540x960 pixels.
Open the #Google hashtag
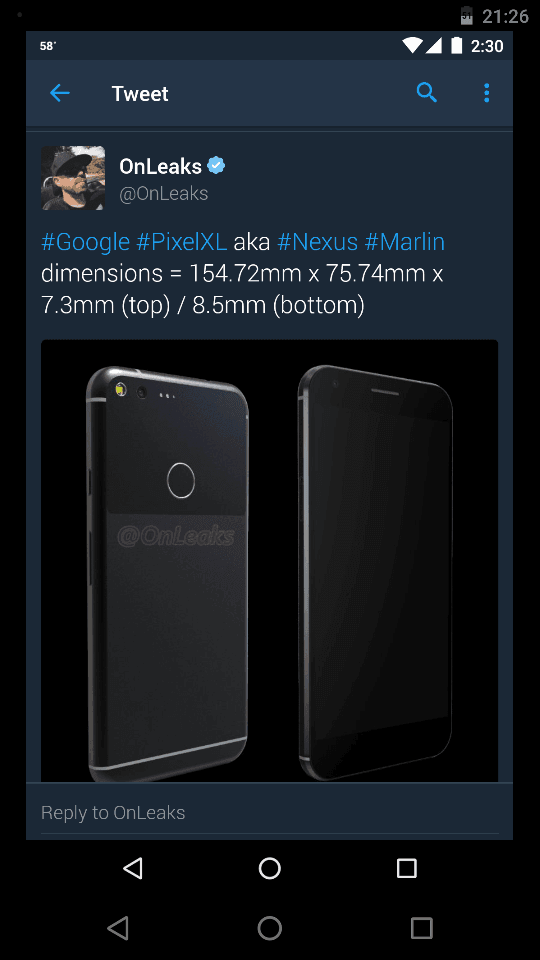(85, 242)
